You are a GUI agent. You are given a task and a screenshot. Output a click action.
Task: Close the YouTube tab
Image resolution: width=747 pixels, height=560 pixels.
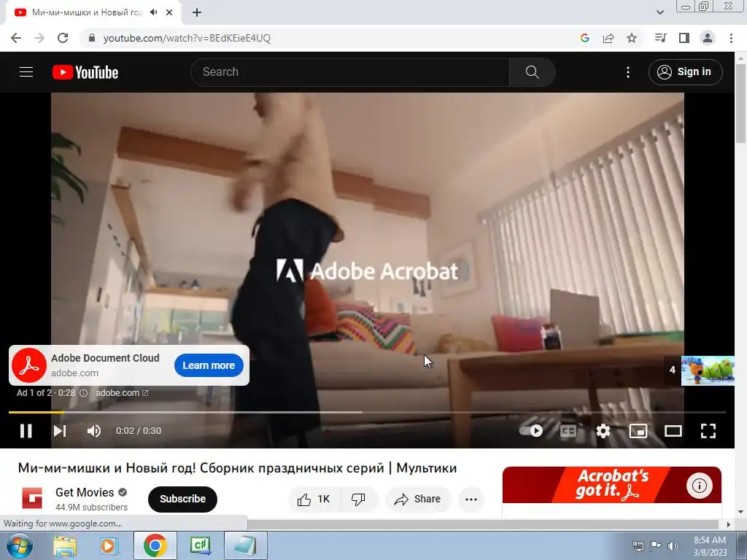(169, 13)
